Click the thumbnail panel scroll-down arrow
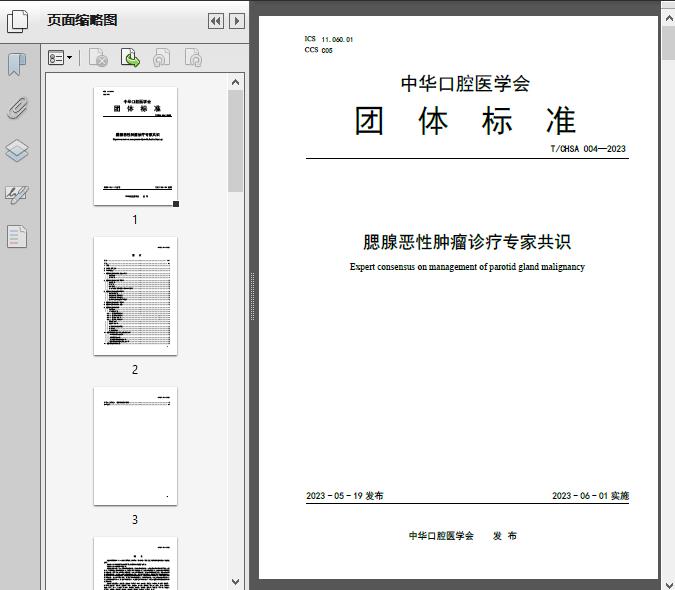The width and height of the screenshot is (675, 590). tap(235, 582)
